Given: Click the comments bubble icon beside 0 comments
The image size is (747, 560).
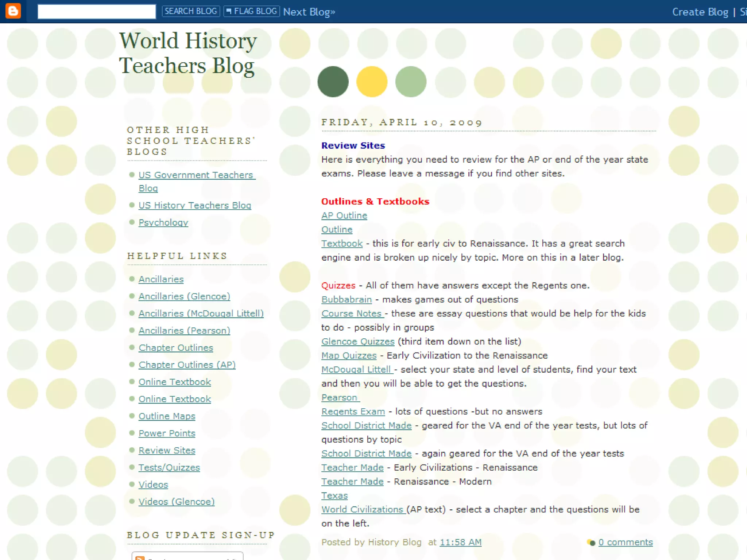Looking at the screenshot, I should click(591, 542).
